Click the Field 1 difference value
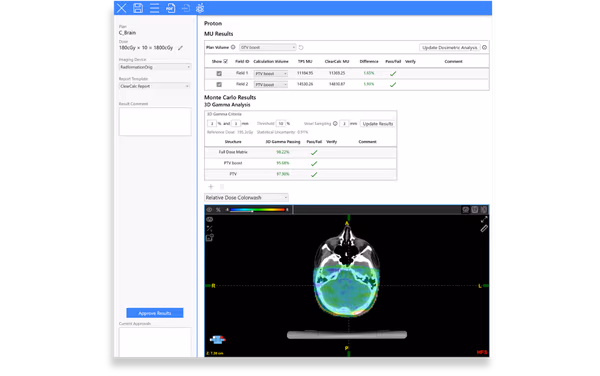600x376 pixels. click(369, 73)
